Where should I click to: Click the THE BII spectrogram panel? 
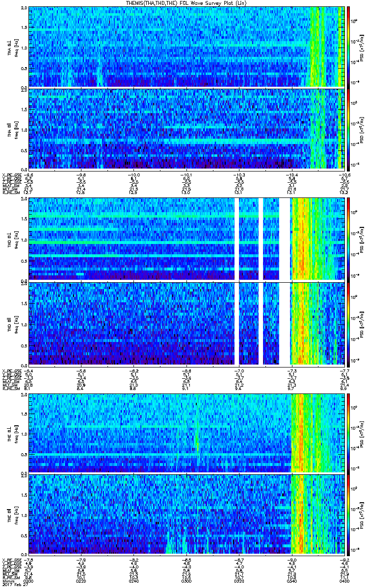(x=187, y=514)
